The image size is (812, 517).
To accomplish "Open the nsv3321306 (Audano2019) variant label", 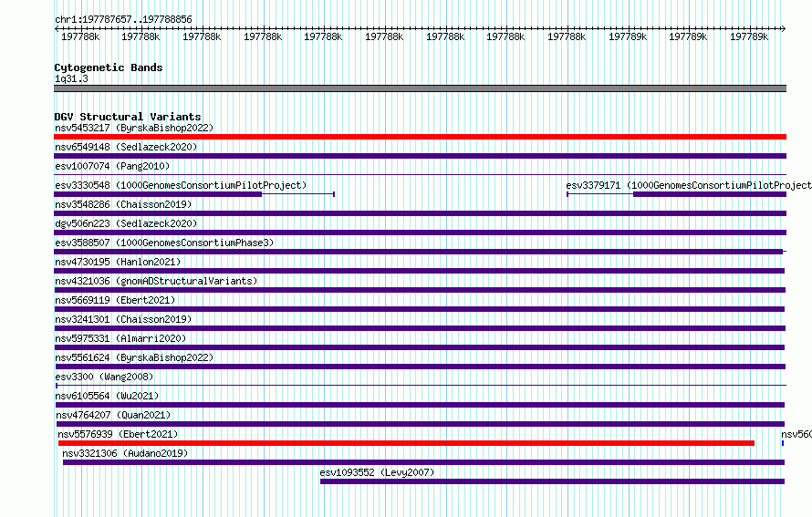I will click(125, 453).
